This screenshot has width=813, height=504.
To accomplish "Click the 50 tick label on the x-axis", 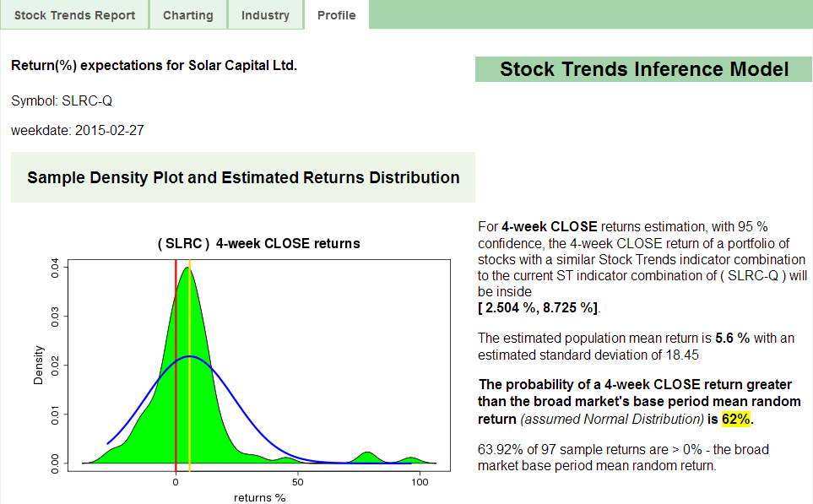I will (298, 482).
